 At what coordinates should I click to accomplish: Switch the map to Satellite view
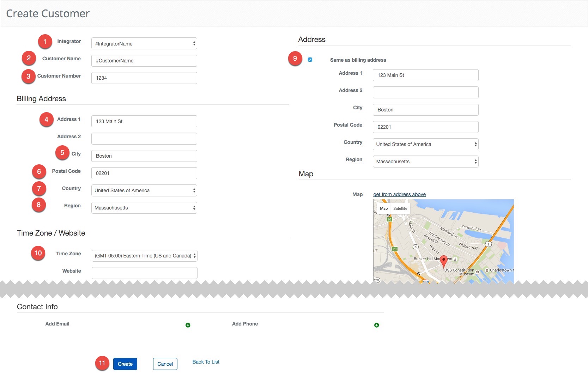(400, 208)
